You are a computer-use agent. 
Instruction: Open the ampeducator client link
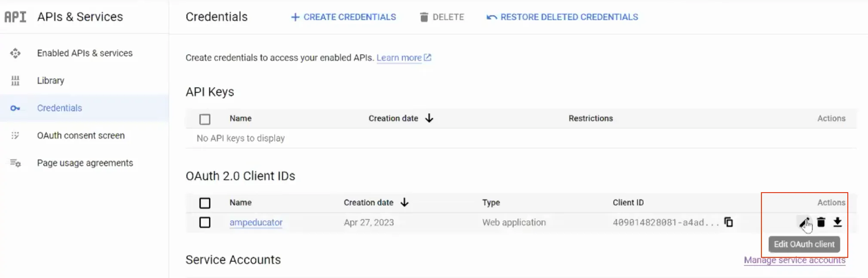point(256,222)
